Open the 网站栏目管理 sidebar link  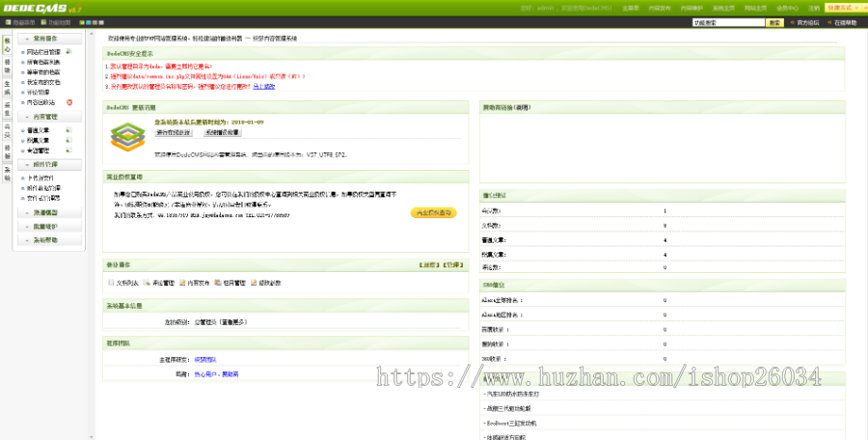[43, 52]
